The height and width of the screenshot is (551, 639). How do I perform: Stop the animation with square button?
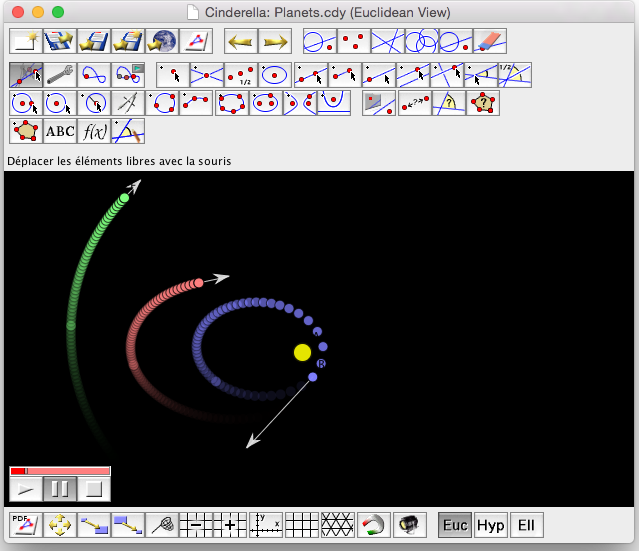pos(94,489)
